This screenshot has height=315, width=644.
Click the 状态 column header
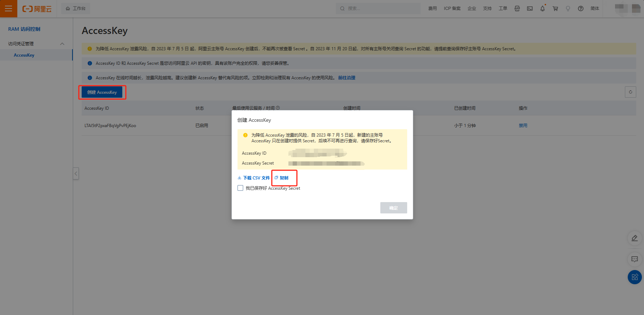200,108
